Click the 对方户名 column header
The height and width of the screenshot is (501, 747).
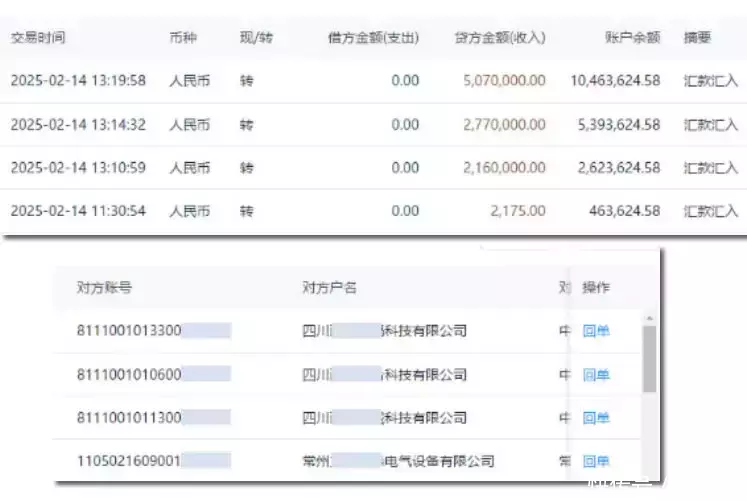point(329,288)
